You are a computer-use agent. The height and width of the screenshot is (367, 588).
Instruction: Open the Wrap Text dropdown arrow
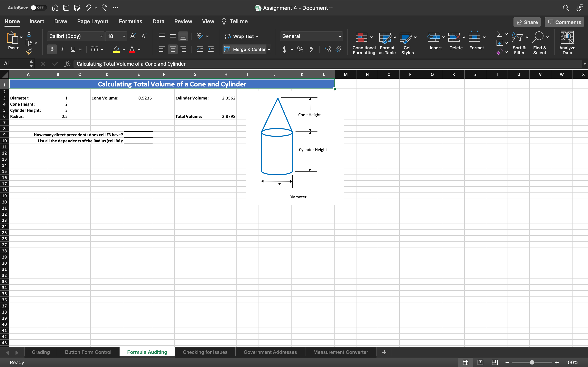[257, 36]
